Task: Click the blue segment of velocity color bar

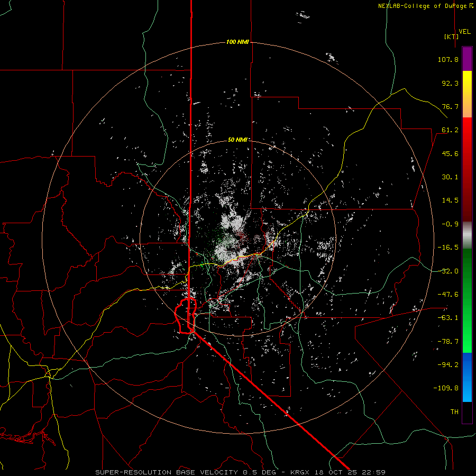Action: pyautogui.click(x=467, y=377)
